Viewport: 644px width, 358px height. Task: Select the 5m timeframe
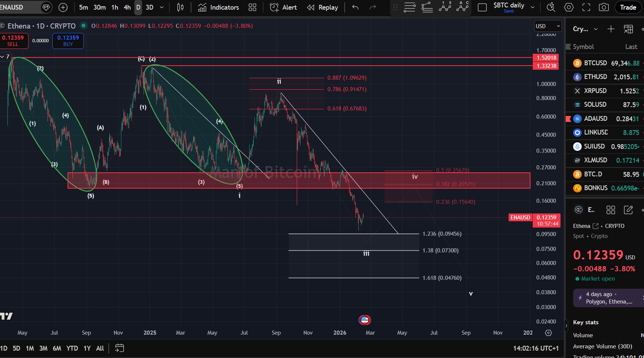(83, 7)
